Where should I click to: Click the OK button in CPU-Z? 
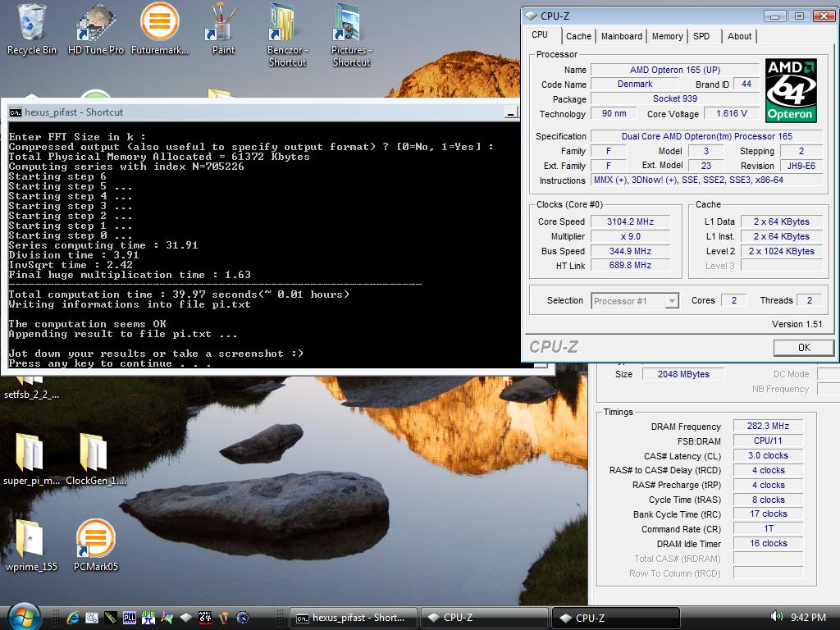point(804,348)
